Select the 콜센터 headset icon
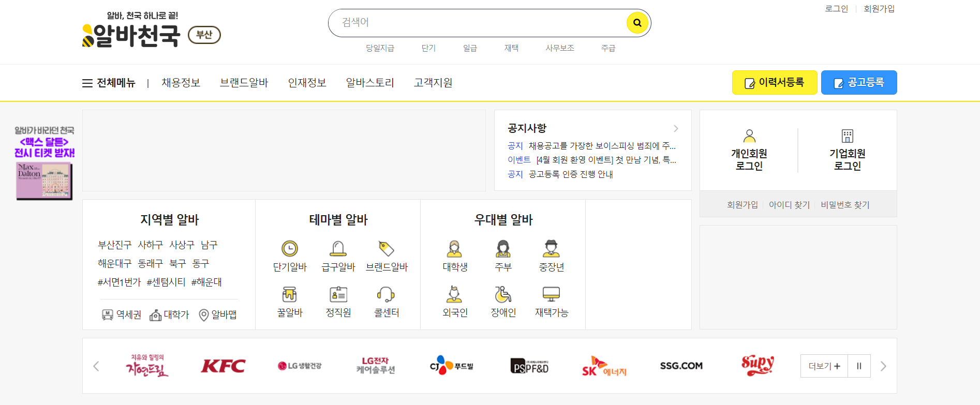980x405 pixels. click(386, 295)
